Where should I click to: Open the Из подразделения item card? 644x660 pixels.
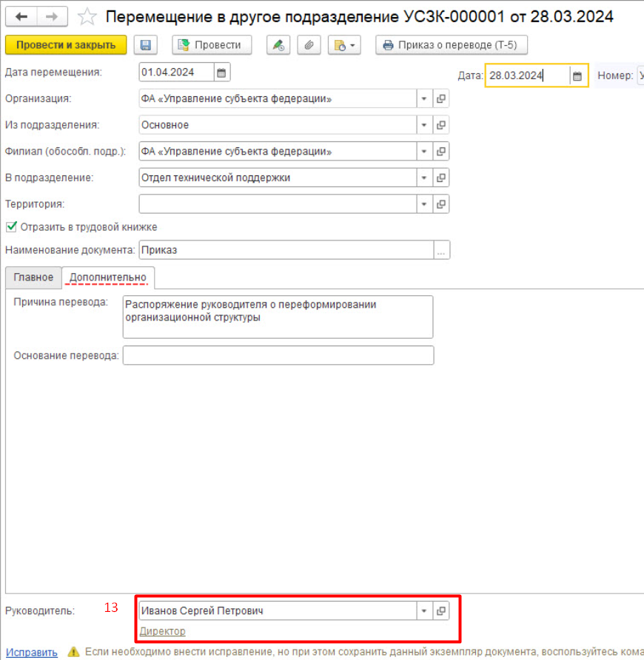[441, 125]
